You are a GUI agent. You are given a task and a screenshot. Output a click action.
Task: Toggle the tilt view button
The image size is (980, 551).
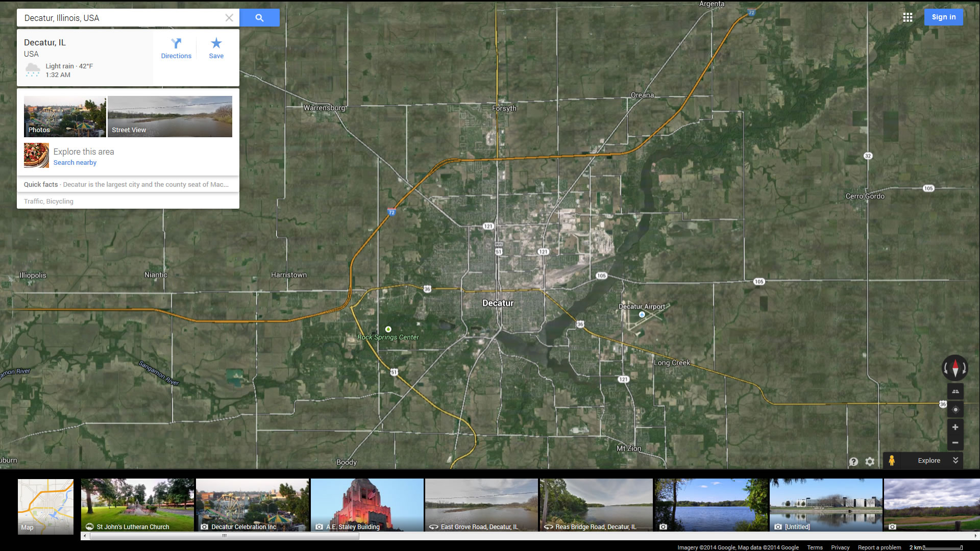click(955, 391)
